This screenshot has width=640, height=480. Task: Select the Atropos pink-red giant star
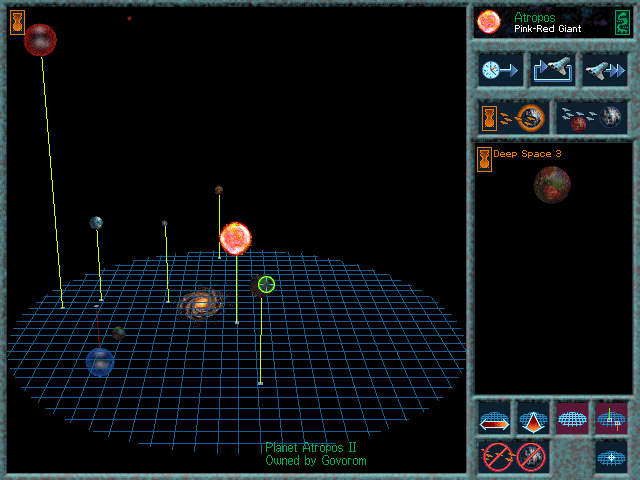pos(236,239)
